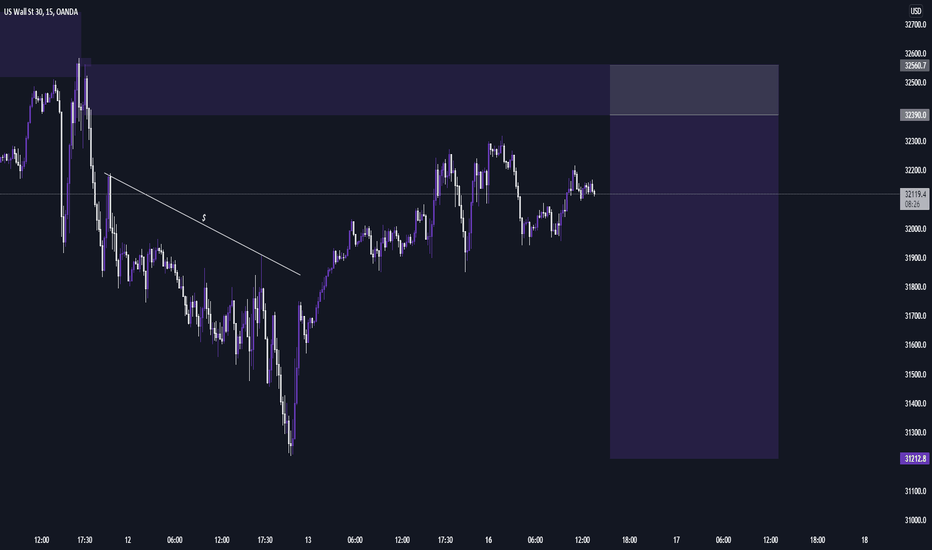Click the long purple supply zone rectangle
This screenshot has width=932, height=550.
tap(351, 89)
